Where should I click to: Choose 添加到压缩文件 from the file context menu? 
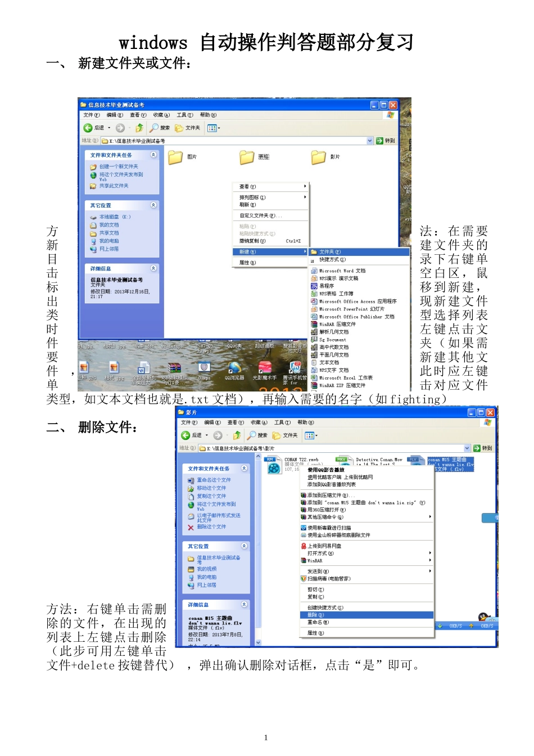tap(366, 496)
